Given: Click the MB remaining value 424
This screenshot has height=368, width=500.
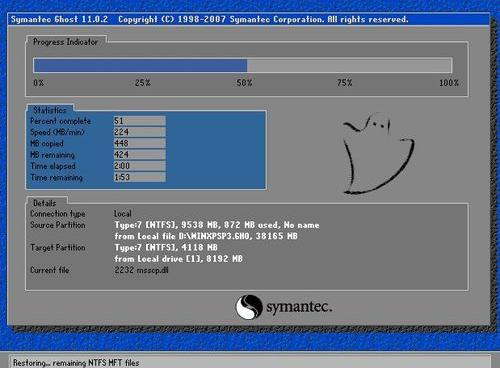Looking at the screenshot, I should [x=139, y=155].
